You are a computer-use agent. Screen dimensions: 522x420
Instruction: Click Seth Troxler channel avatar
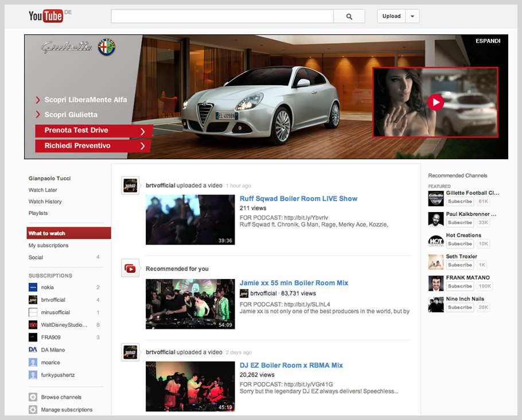coord(436,262)
